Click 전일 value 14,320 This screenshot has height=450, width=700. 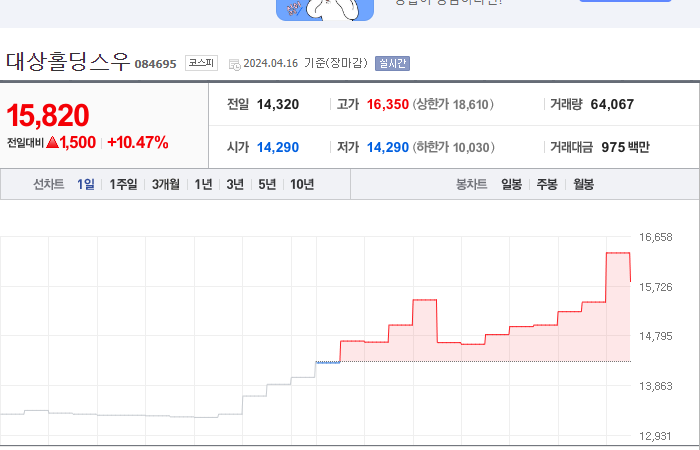(x=278, y=104)
